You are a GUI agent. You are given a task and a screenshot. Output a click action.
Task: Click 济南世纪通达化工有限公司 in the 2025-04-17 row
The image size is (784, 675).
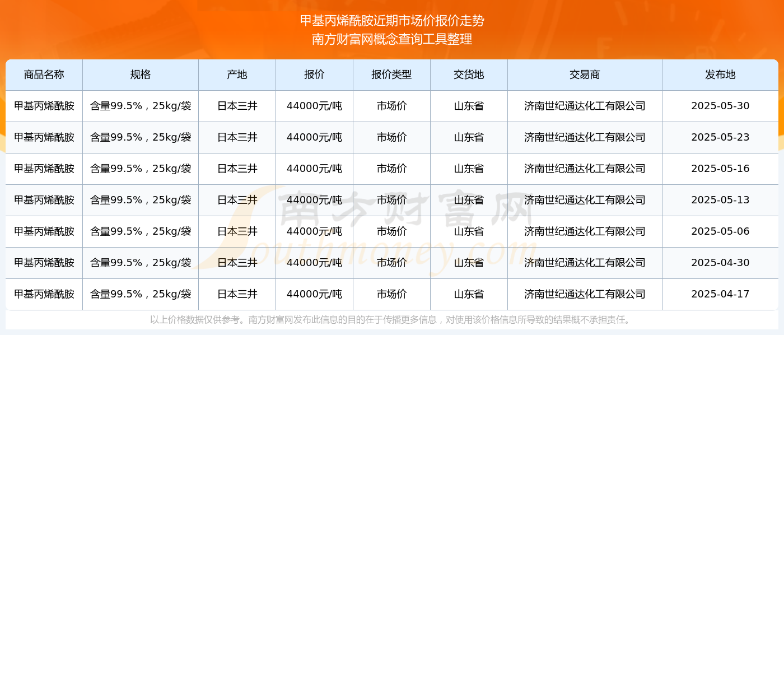[x=585, y=294]
